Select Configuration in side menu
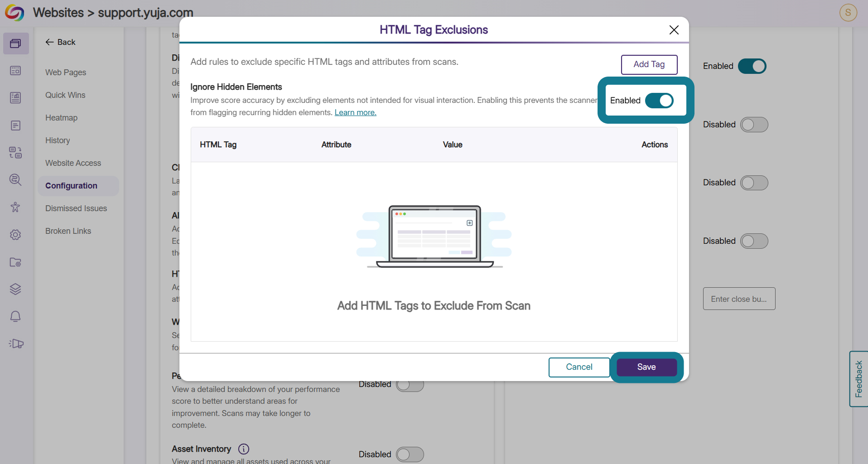The height and width of the screenshot is (464, 868). tap(78, 186)
